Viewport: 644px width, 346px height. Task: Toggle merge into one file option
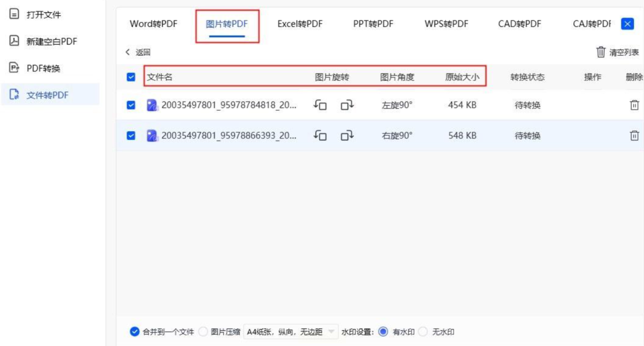[x=134, y=332]
